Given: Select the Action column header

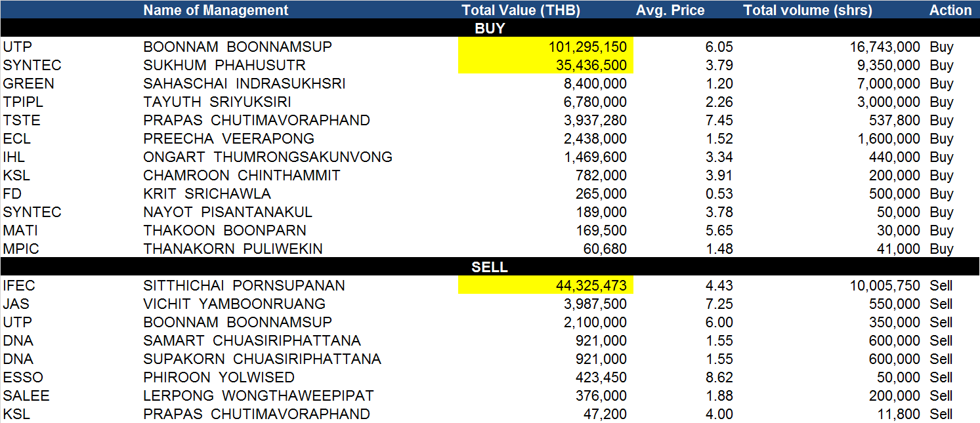Looking at the screenshot, I should pyautogui.click(x=950, y=10).
